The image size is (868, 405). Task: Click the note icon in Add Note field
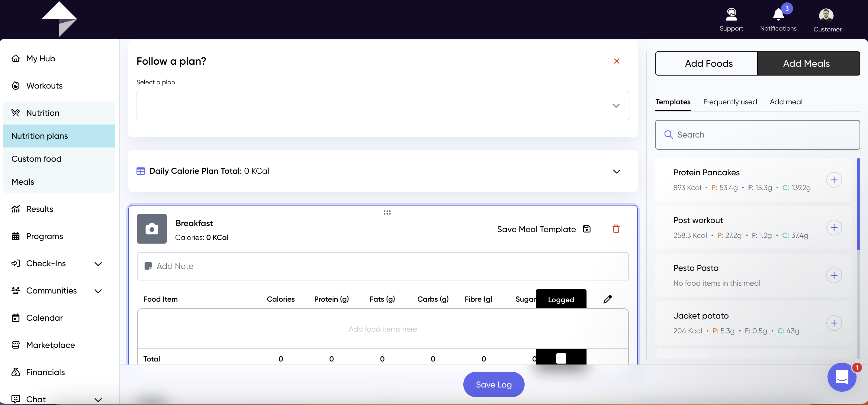click(148, 266)
